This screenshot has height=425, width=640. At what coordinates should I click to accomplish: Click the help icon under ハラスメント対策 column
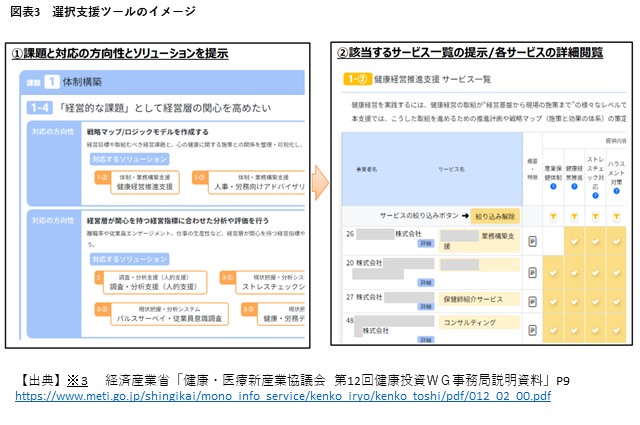point(616,191)
